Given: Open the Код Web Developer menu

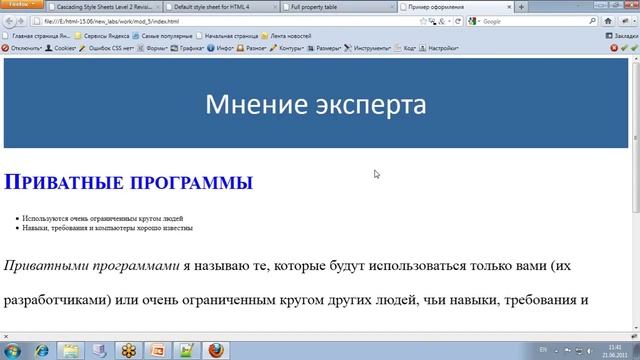Looking at the screenshot, I should pos(405,48).
